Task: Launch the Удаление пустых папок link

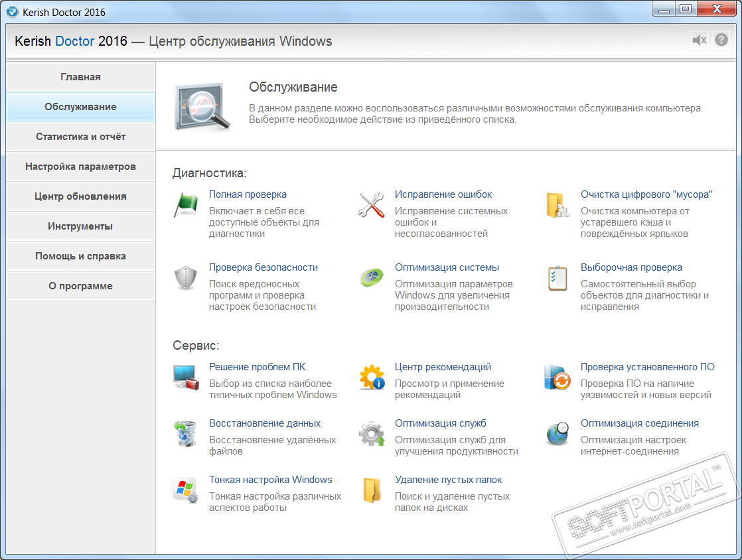Action: point(449,480)
